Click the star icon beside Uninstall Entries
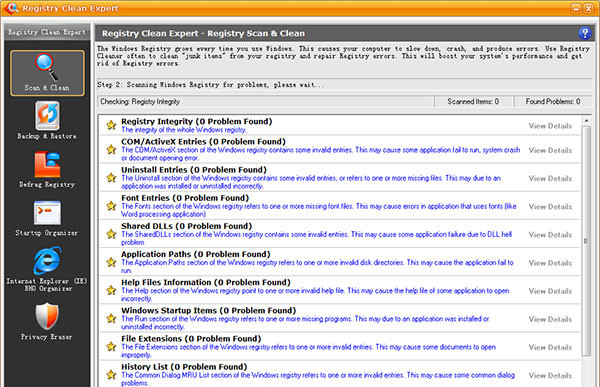 (x=111, y=178)
